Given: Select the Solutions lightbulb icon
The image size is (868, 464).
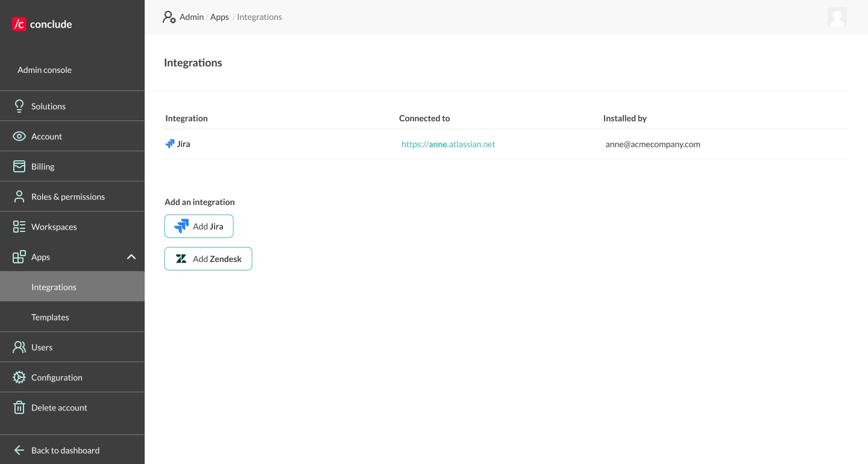Looking at the screenshot, I should tap(19, 105).
